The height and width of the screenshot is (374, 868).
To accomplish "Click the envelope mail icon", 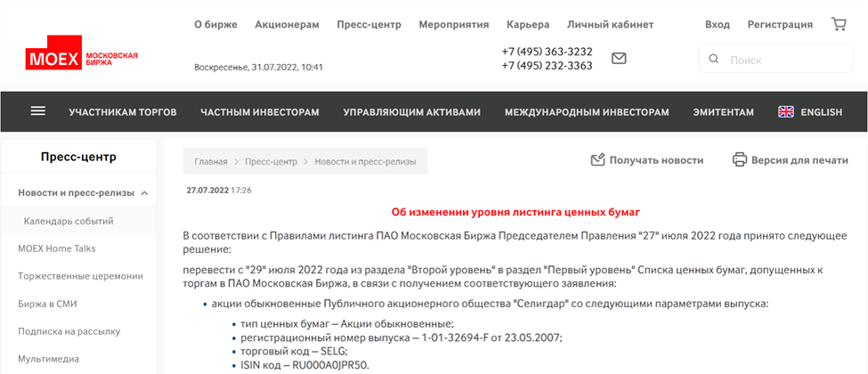I will [x=619, y=58].
